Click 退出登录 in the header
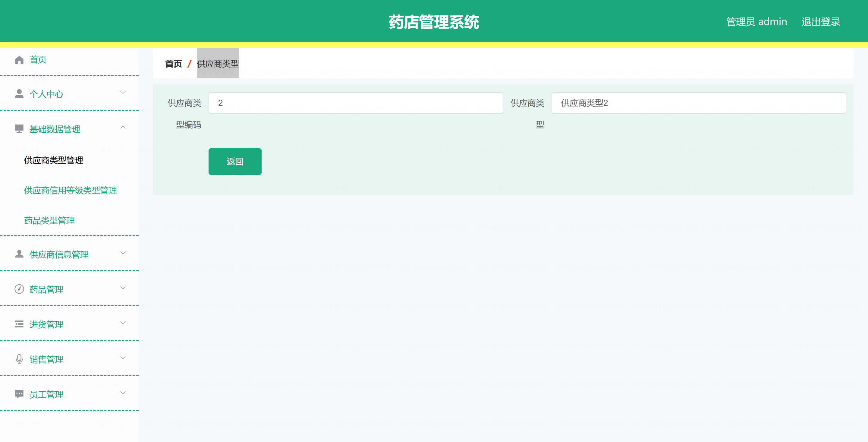 [x=821, y=22]
